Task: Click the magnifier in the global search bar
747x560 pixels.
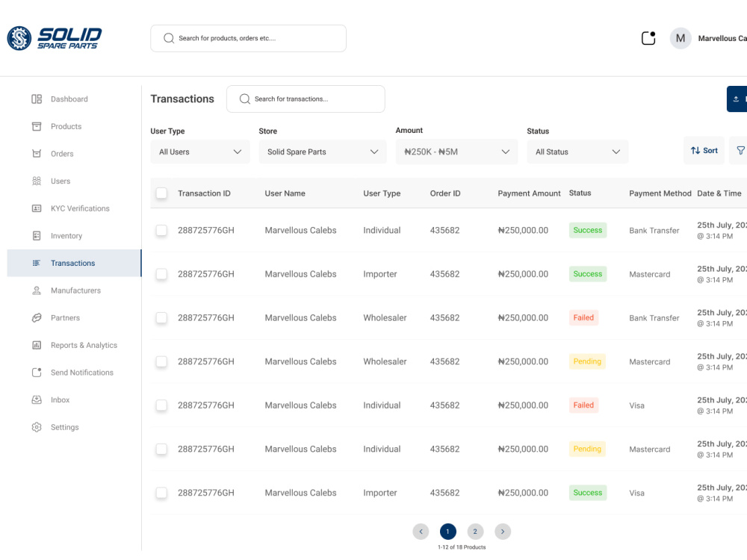Action: point(169,38)
